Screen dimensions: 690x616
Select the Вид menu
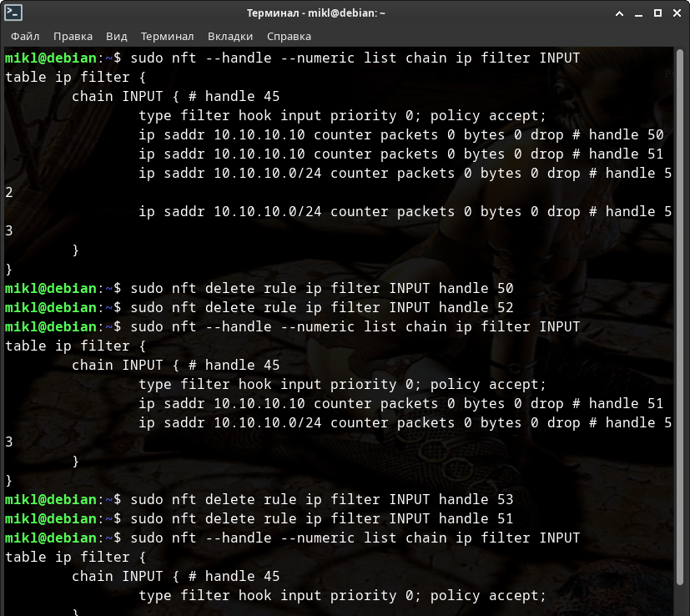[x=117, y=37]
